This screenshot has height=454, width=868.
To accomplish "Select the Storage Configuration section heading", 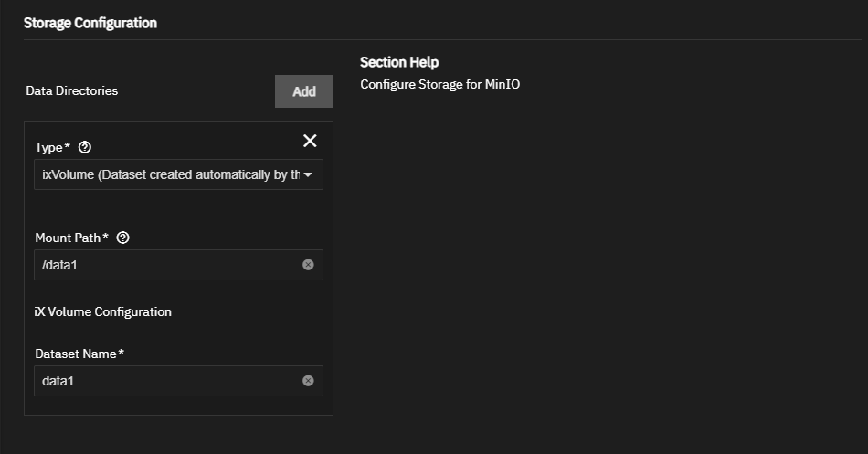I will pyautogui.click(x=90, y=23).
